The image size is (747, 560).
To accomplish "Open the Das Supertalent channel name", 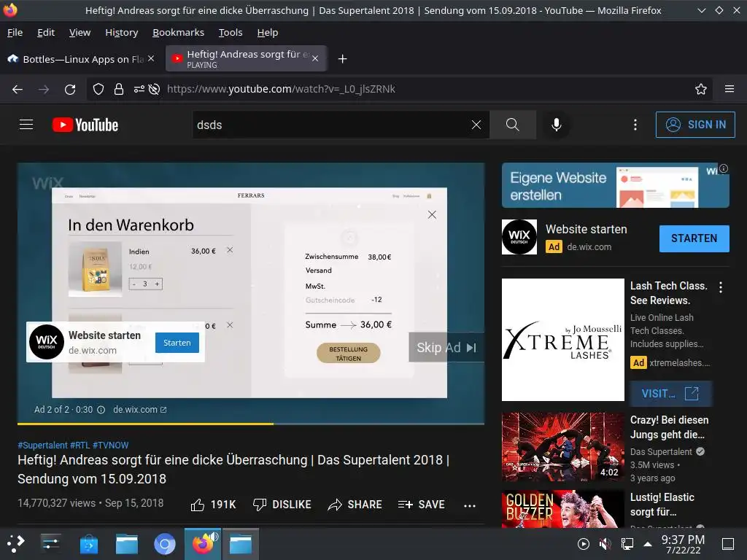I will [661, 452].
